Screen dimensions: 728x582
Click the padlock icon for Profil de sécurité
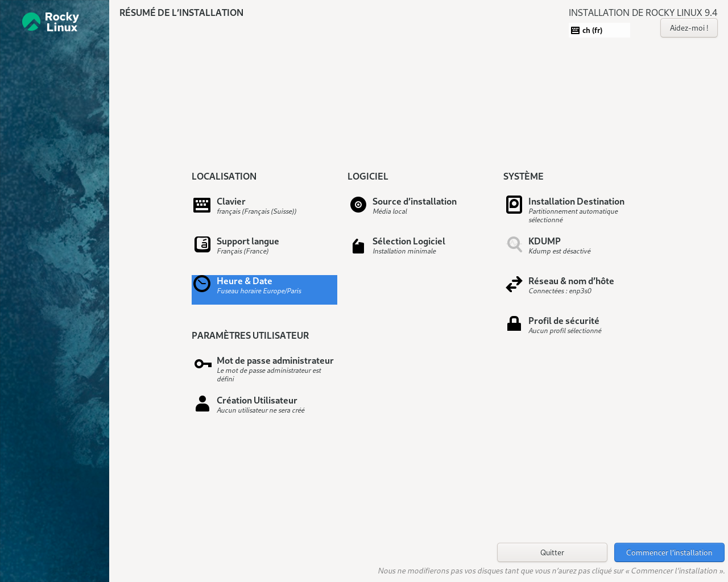514,323
